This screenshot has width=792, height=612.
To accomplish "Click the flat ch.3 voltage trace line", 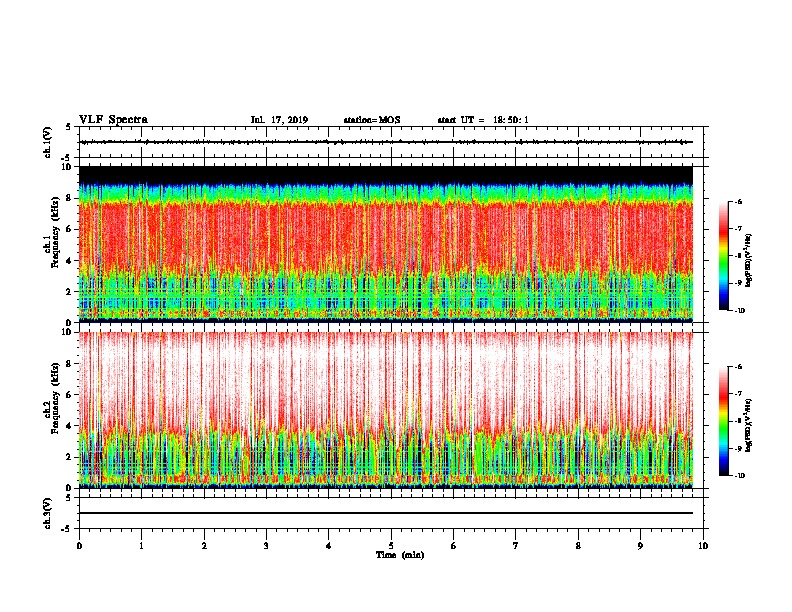I will click(386, 513).
